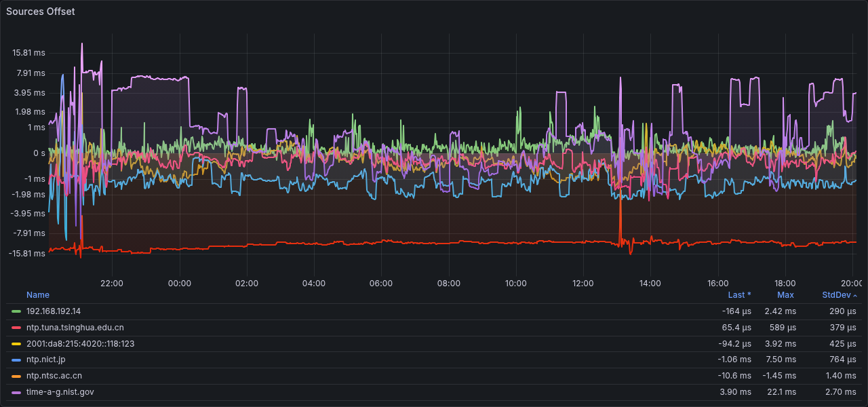Click the StdDev column header label
Image resolution: width=868 pixels, height=407 pixels.
pyautogui.click(x=836, y=295)
